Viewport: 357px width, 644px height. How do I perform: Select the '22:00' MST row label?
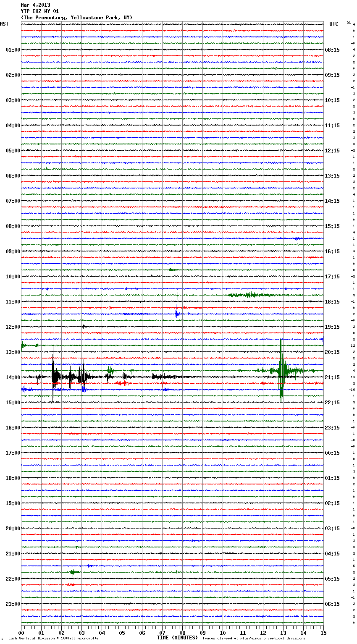point(13,579)
